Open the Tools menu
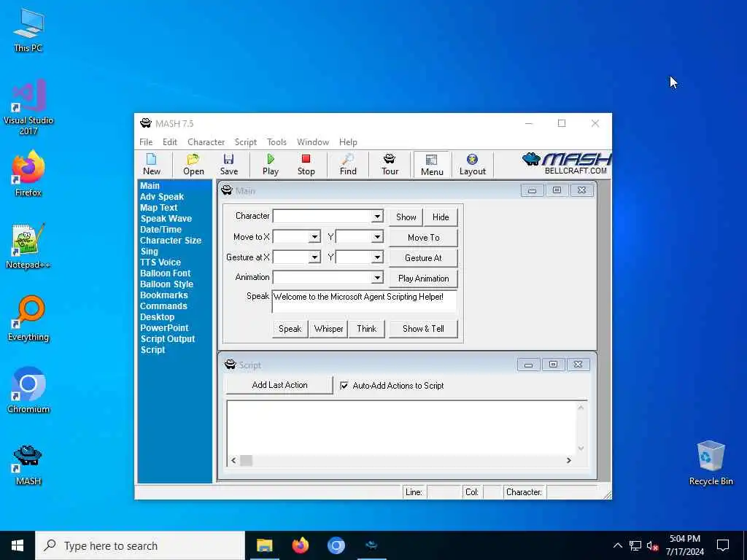The image size is (747, 560). coord(276,142)
